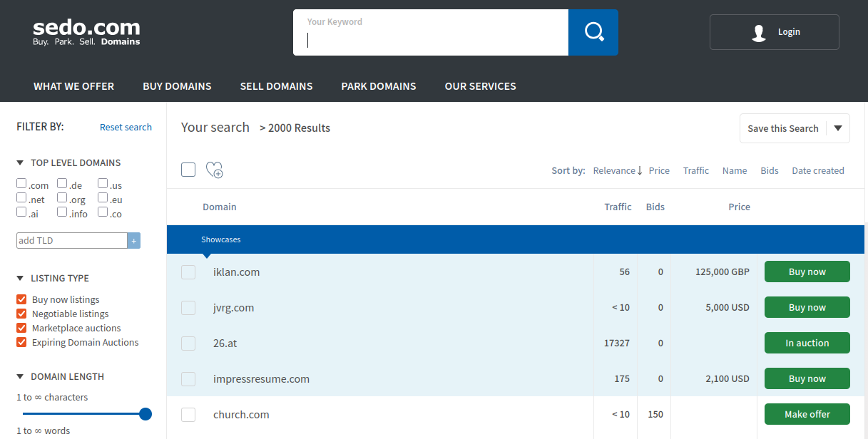
Task: Click the domain length character slider handle
Action: point(145,413)
